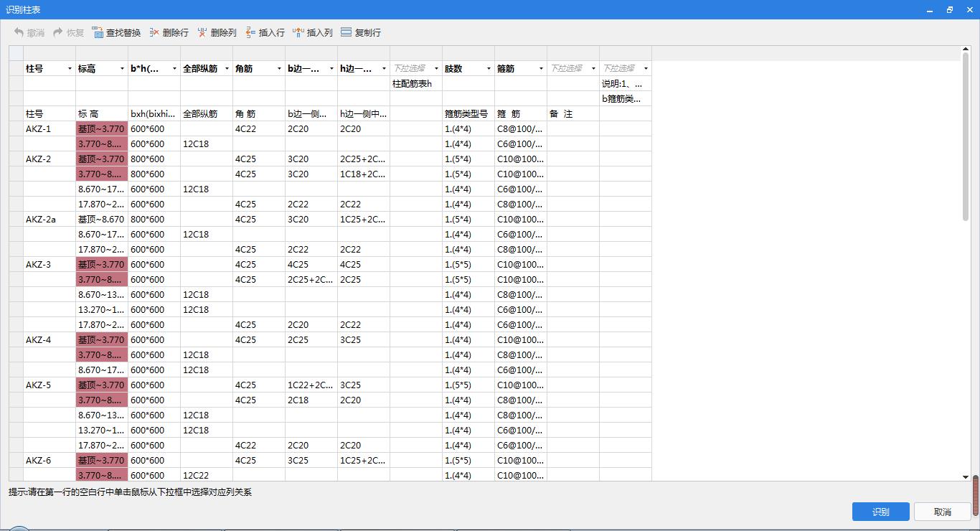Click the 柱配筋表h cell
The width and height of the screenshot is (980, 531).
(x=416, y=84)
